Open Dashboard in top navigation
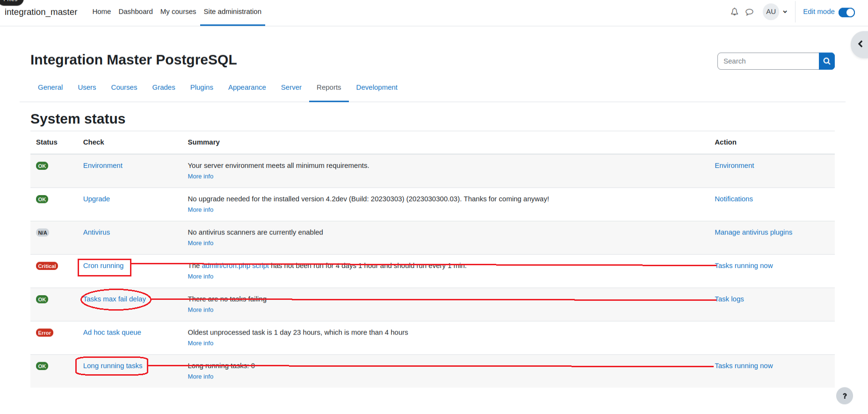The width and height of the screenshot is (868, 414). tap(136, 12)
